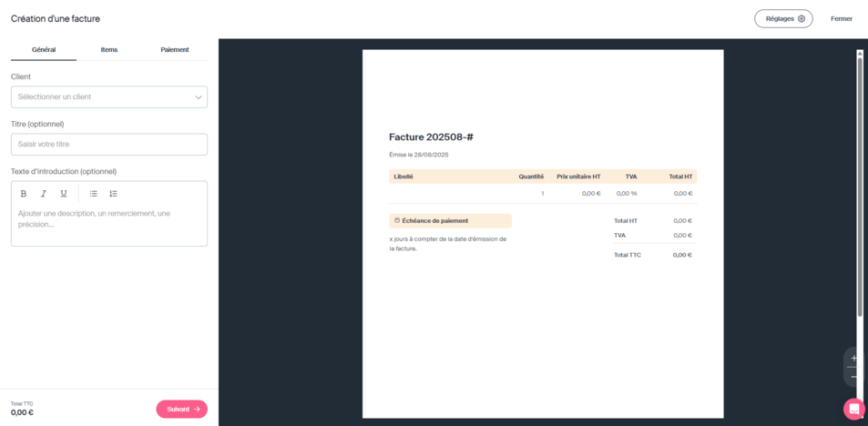Click 'Échéance de paiement' label in preview
The width and height of the screenshot is (868, 426).
pos(435,220)
